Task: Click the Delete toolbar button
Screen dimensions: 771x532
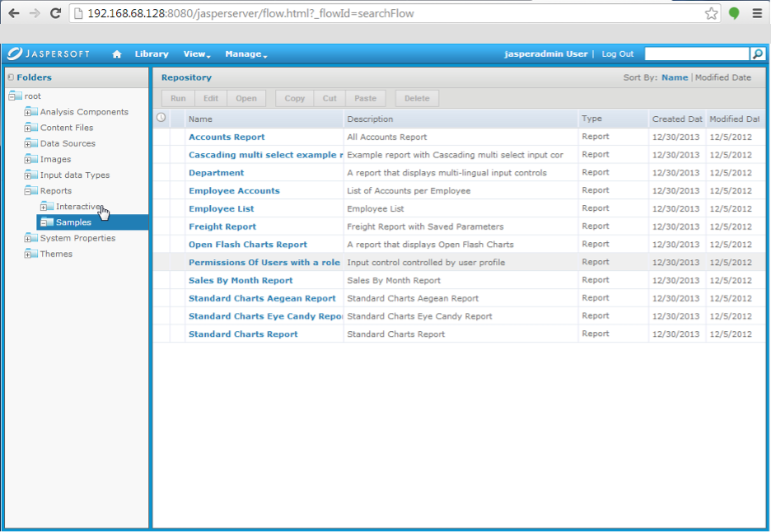Action: click(417, 98)
